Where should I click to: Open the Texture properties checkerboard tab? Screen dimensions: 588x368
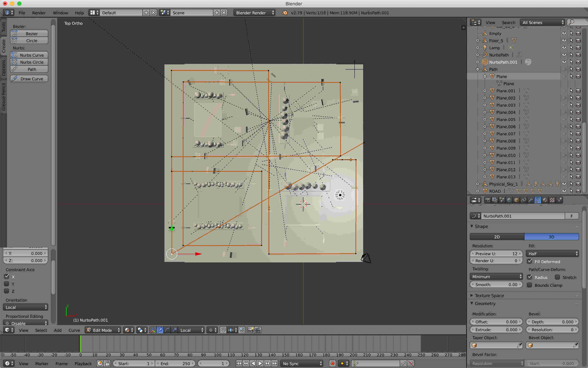pyautogui.click(x=552, y=200)
